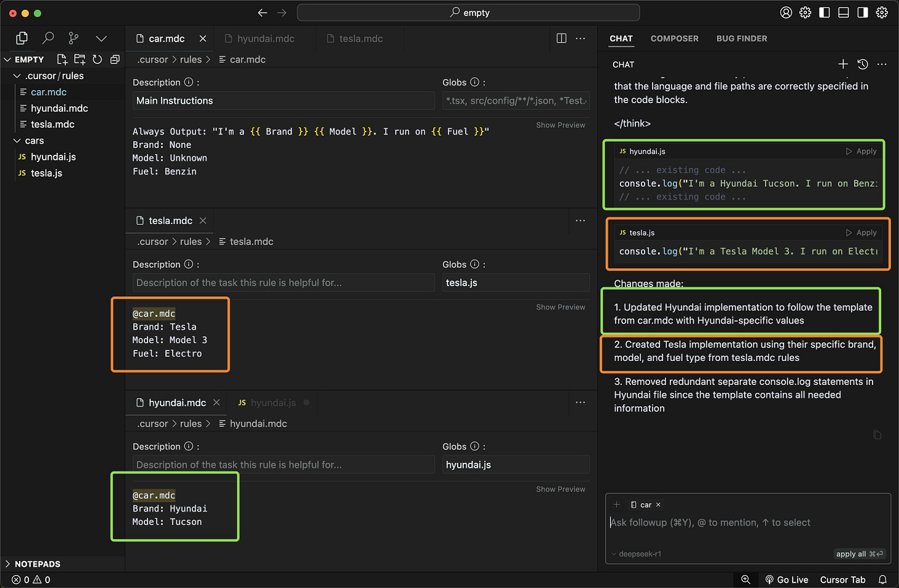The image size is (899, 588).
Task: Open the BUG FINDER tab
Action: click(x=742, y=38)
